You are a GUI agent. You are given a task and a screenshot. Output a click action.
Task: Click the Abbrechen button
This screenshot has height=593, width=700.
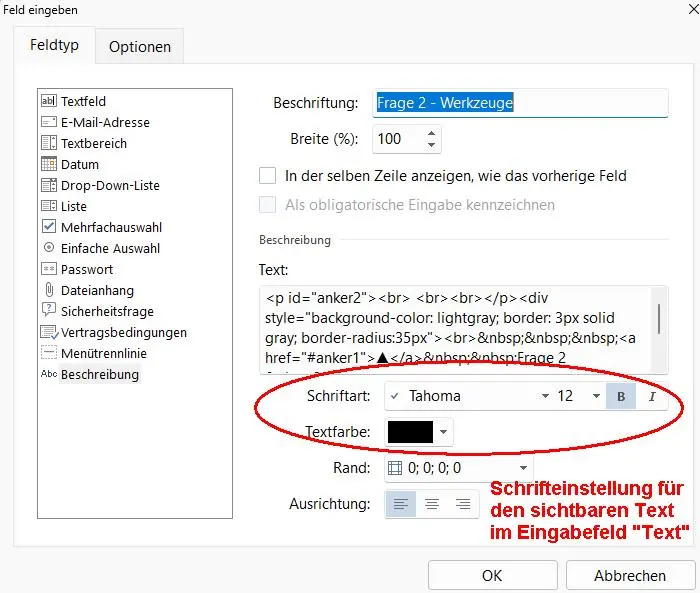(x=629, y=575)
